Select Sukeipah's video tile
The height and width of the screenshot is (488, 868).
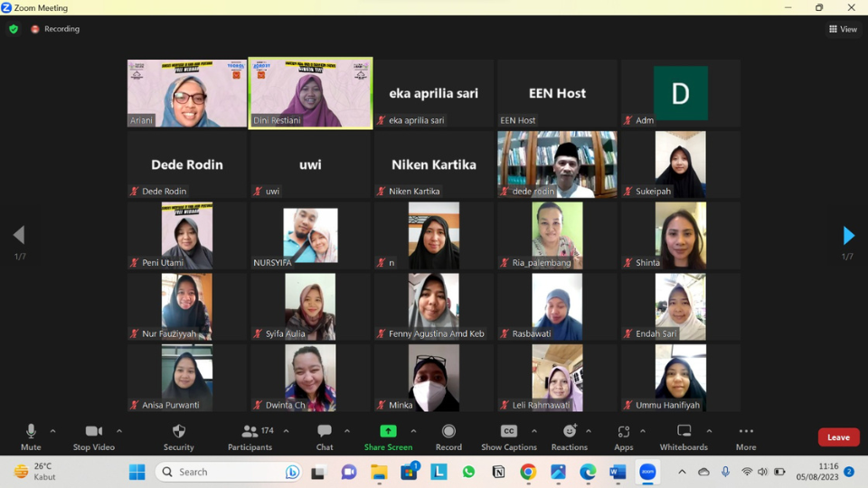[x=680, y=164]
